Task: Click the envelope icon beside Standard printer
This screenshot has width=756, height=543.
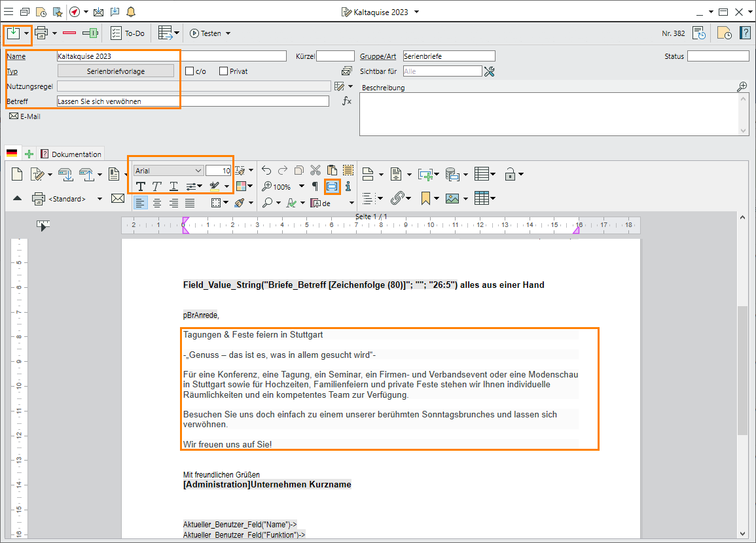Action: [118, 199]
